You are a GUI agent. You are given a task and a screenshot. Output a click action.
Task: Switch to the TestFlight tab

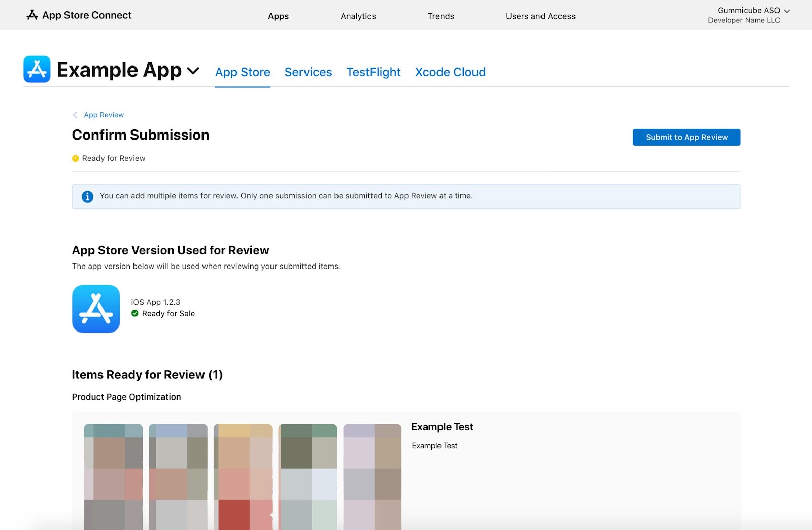click(373, 72)
